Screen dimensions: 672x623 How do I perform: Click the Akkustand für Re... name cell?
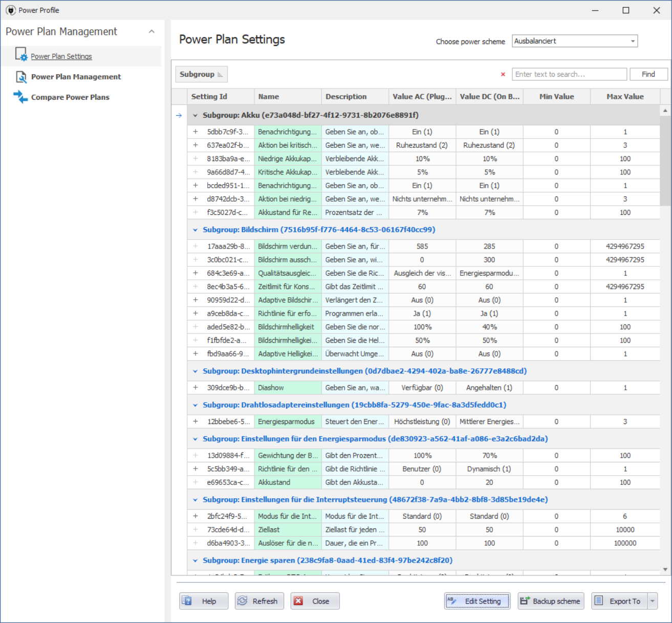click(288, 212)
